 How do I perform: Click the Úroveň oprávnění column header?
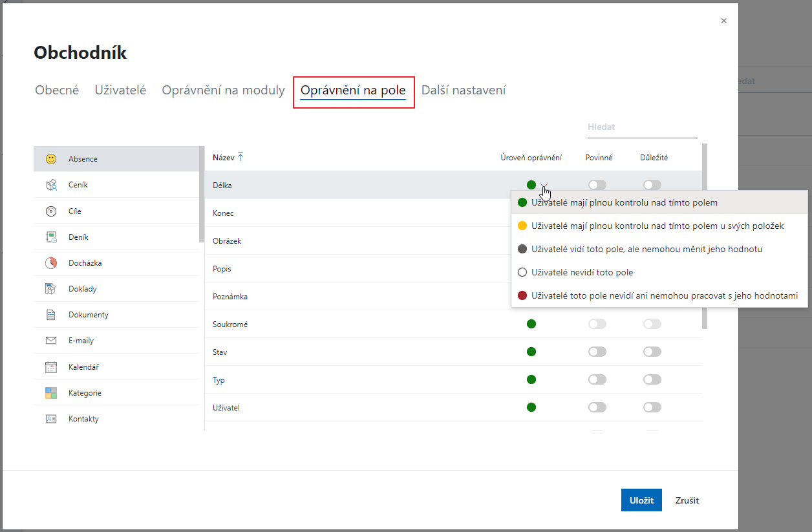click(x=531, y=158)
